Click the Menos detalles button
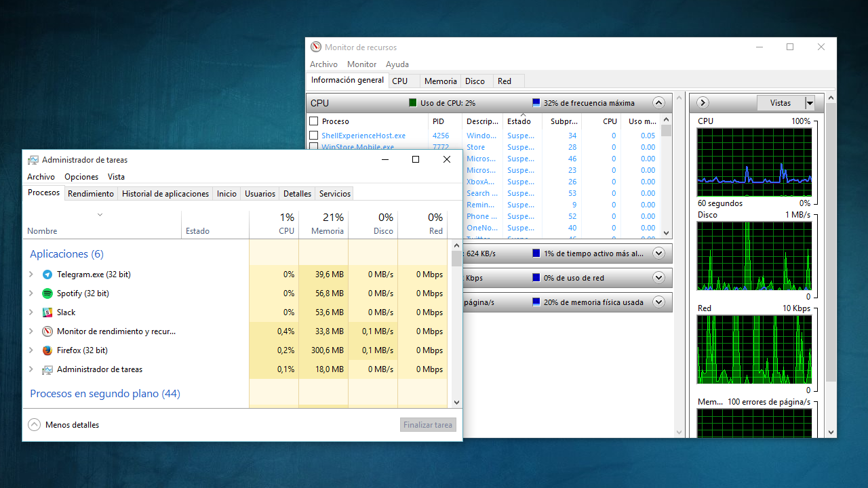The image size is (868, 488). [x=65, y=424]
